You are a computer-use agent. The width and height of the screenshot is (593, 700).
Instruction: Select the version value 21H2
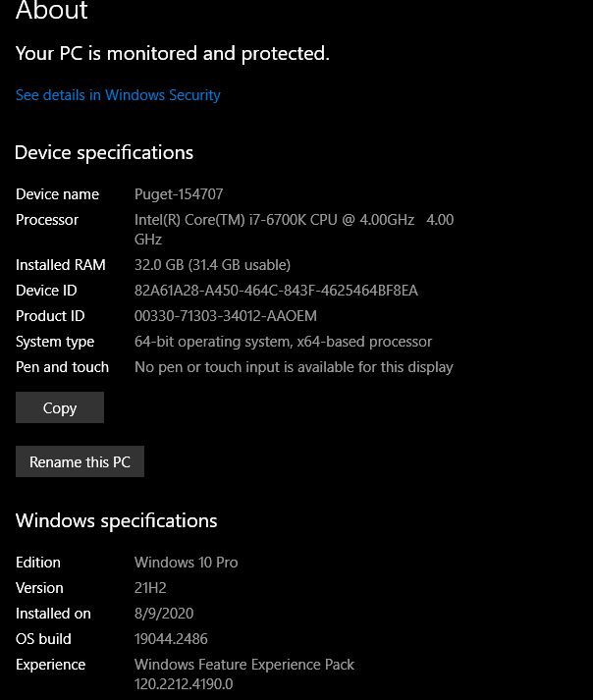pos(154,588)
